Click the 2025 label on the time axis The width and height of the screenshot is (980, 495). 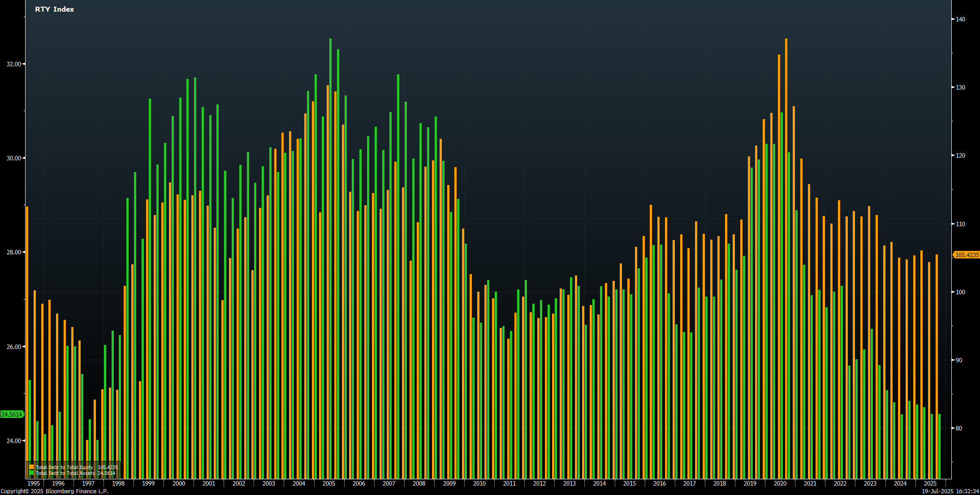pyautogui.click(x=930, y=484)
